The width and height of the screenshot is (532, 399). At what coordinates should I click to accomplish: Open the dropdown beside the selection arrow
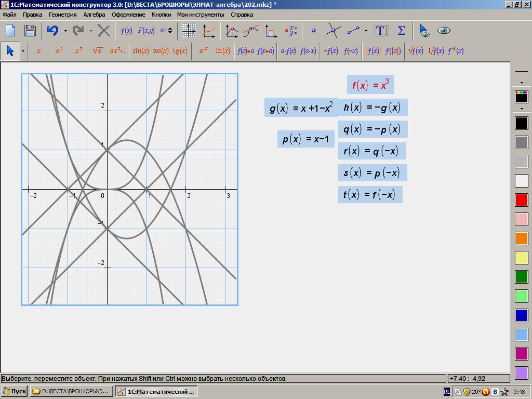click(x=23, y=51)
